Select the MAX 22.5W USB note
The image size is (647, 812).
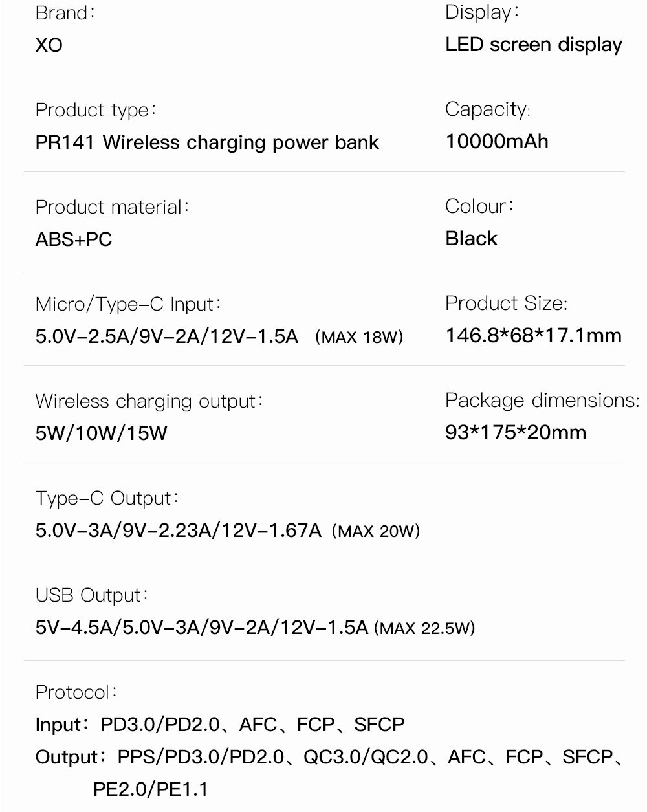pos(424,628)
